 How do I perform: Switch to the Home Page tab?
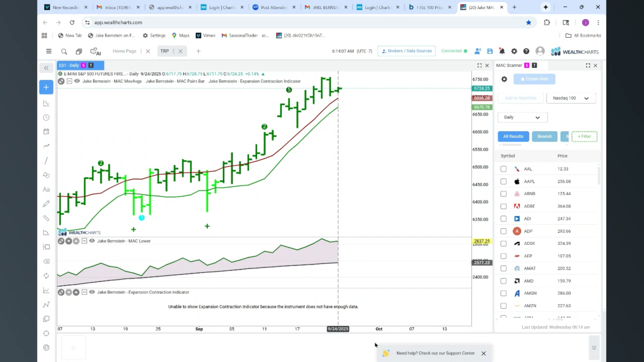click(124, 51)
